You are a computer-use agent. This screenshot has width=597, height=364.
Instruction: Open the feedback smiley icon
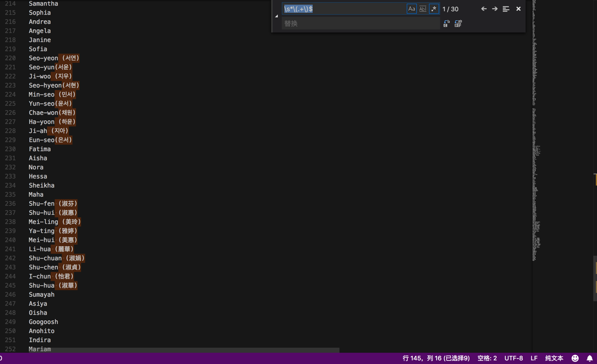(575, 358)
